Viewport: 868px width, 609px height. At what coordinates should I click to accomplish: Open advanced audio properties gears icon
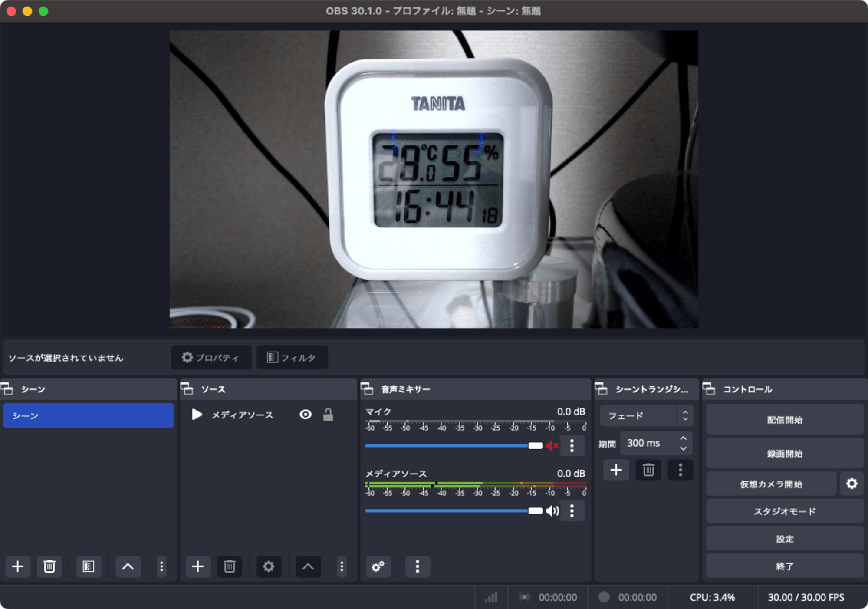click(x=378, y=566)
